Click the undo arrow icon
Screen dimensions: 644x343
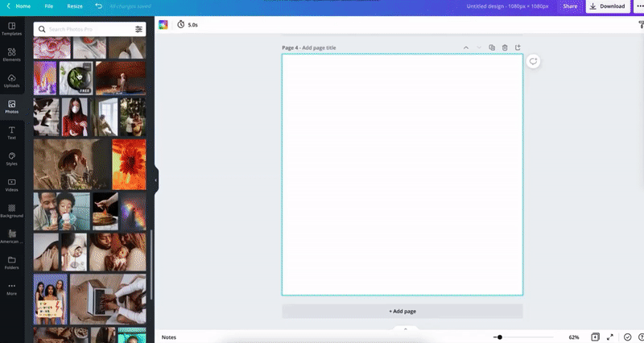(x=98, y=6)
